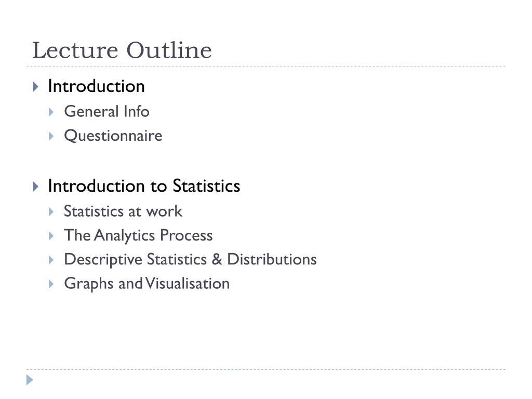This screenshot has width=532, height=399.
Task: Click the dotted line under the title
Action: [x=266, y=66]
